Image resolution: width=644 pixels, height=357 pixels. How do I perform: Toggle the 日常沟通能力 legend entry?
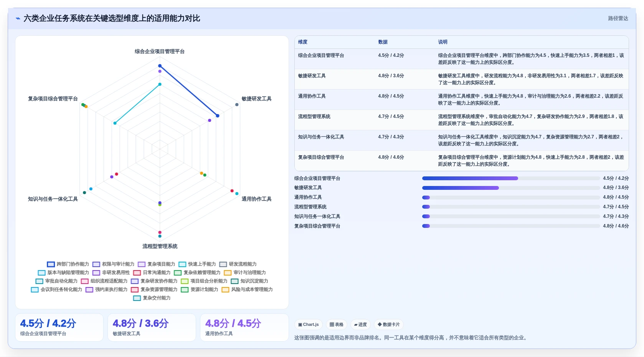pyautogui.click(x=152, y=273)
